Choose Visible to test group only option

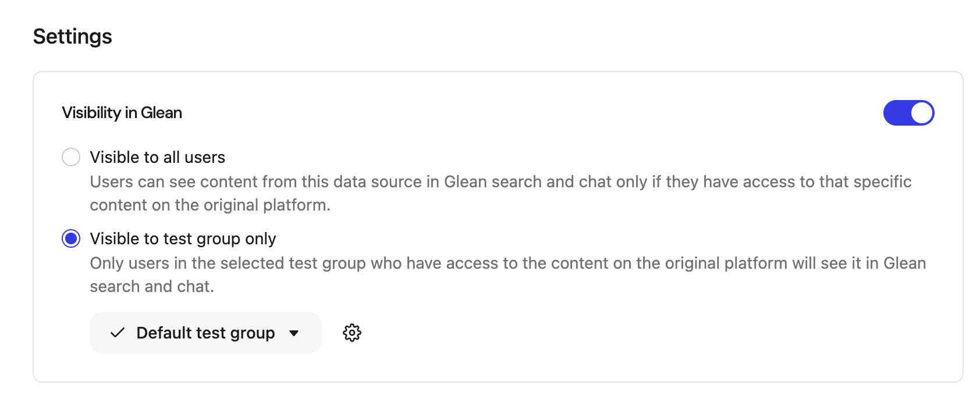pyautogui.click(x=70, y=238)
